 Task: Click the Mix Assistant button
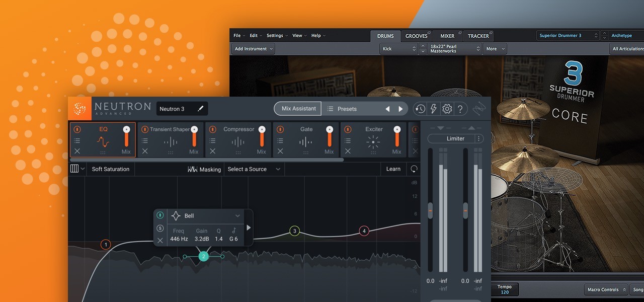point(298,108)
